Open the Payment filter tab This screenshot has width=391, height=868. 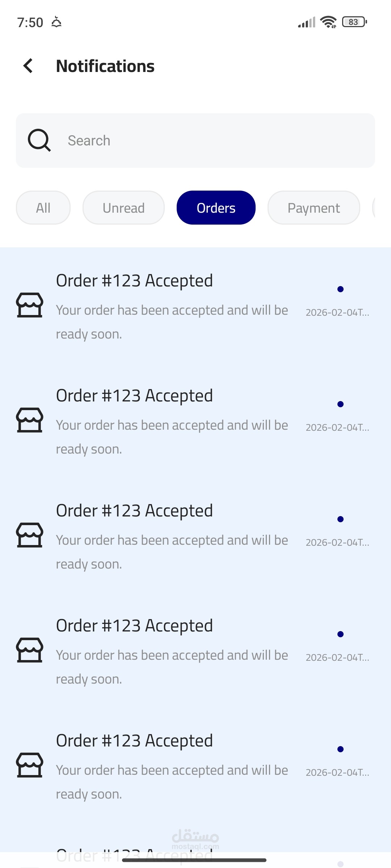point(314,208)
